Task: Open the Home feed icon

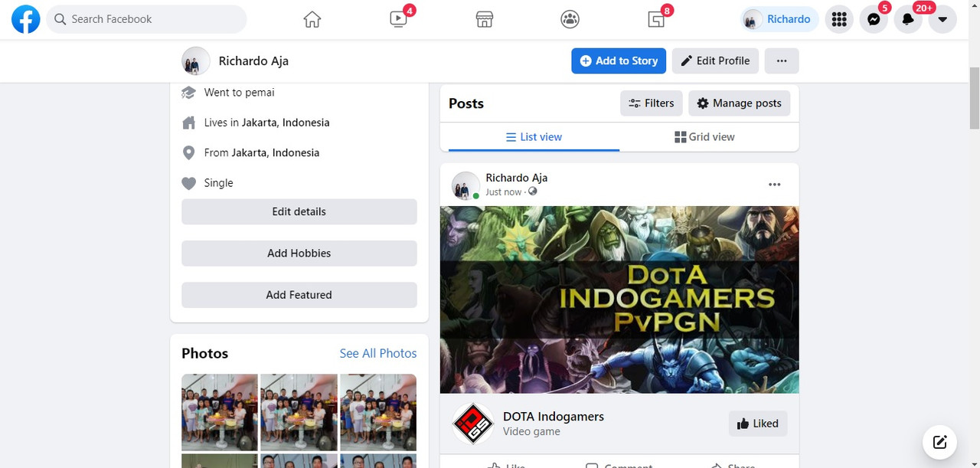Action: 312,19
